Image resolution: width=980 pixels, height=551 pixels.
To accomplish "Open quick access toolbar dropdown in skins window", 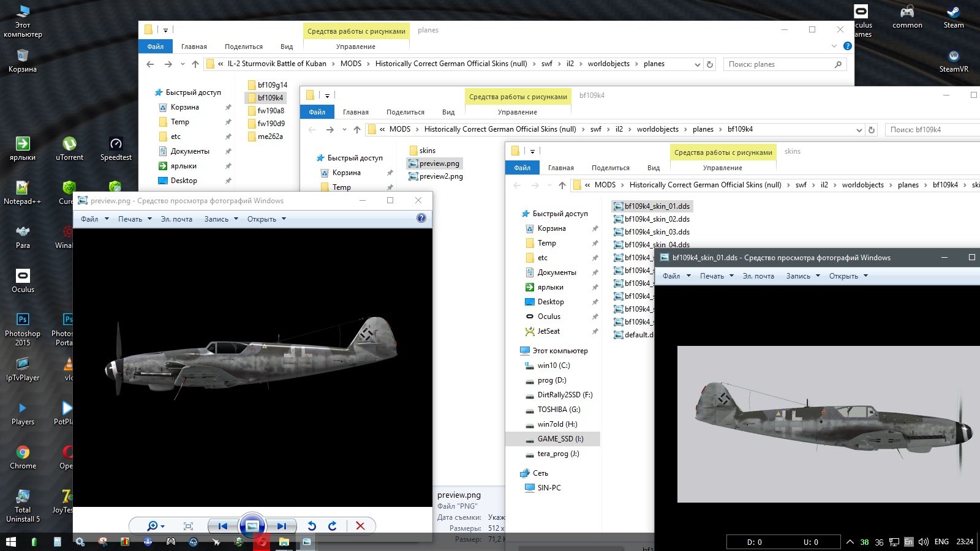I will (532, 151).
